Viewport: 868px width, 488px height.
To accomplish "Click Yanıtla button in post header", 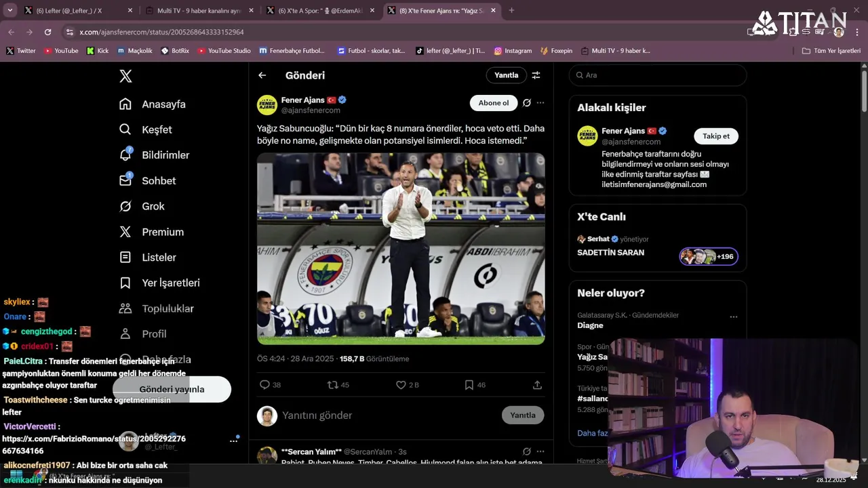I will click(x=506, y=75).
